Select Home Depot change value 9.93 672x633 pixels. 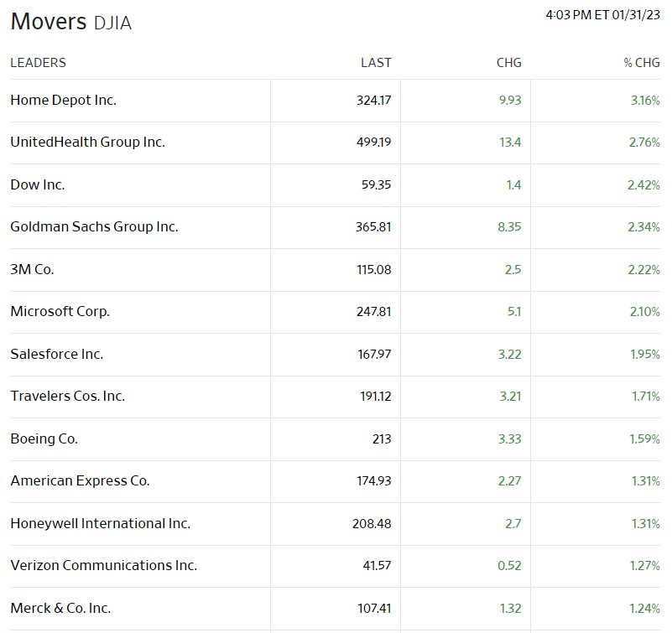click(510, 101)
